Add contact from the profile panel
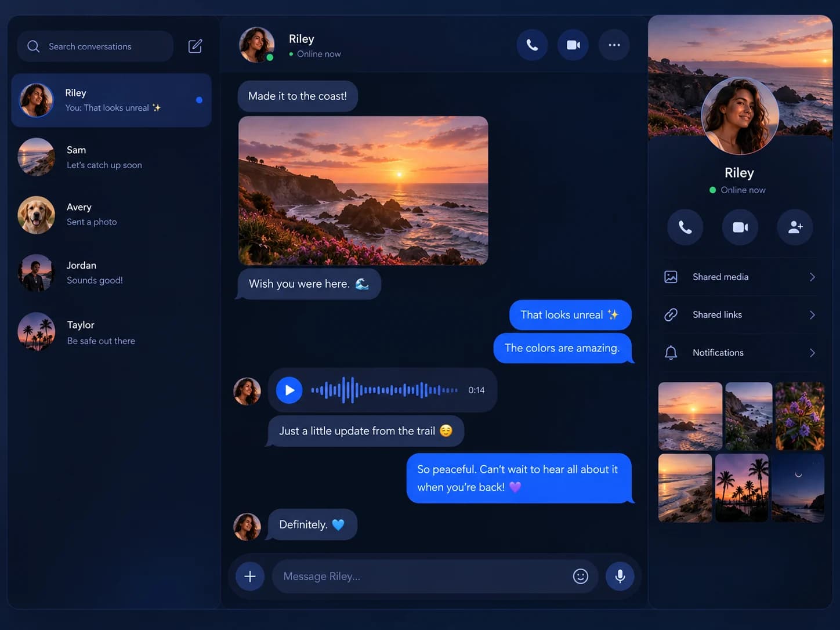 pyautogui.click(x=795, y=227)
